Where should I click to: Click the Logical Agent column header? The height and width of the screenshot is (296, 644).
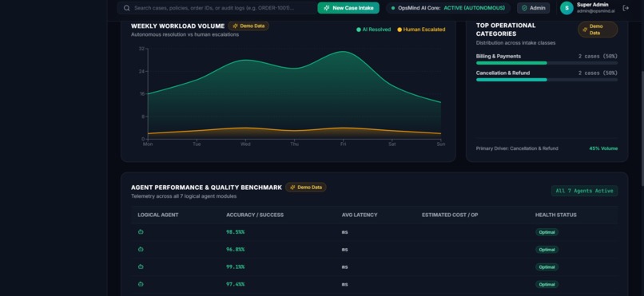click(157, 215)
